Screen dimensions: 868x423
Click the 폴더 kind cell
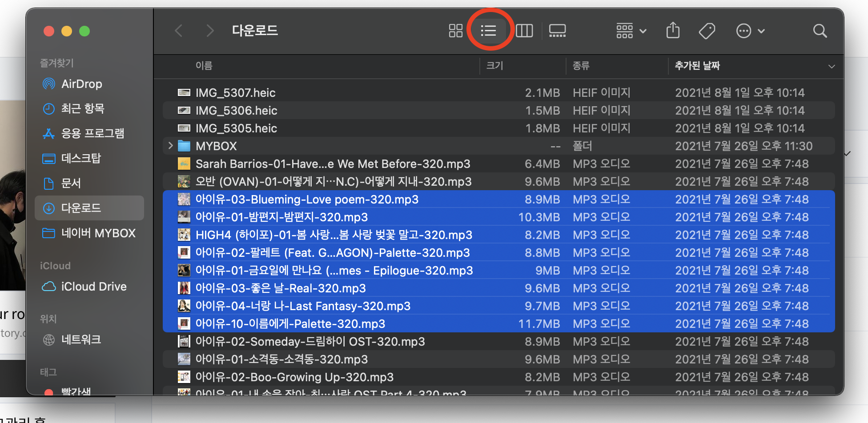[x=582, y=146]
